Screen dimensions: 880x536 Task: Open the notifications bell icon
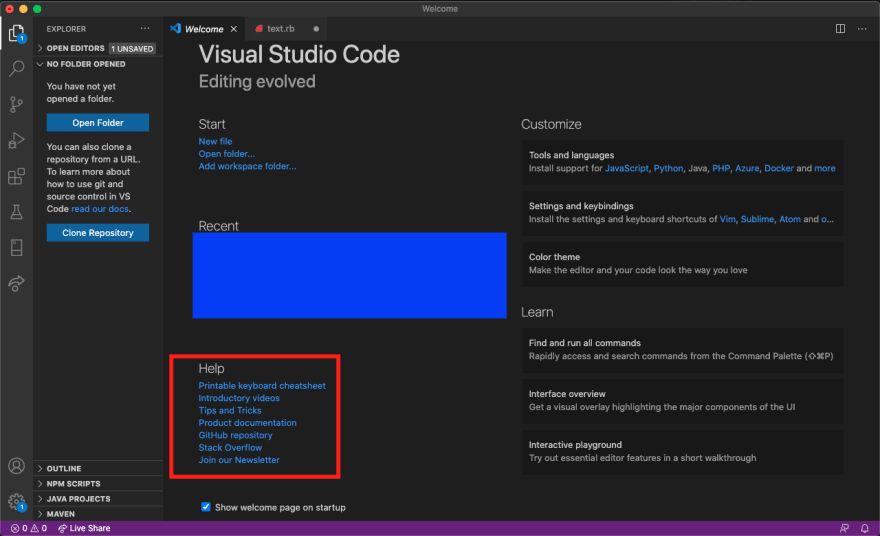pyautogui.click(x=865, y=528)
